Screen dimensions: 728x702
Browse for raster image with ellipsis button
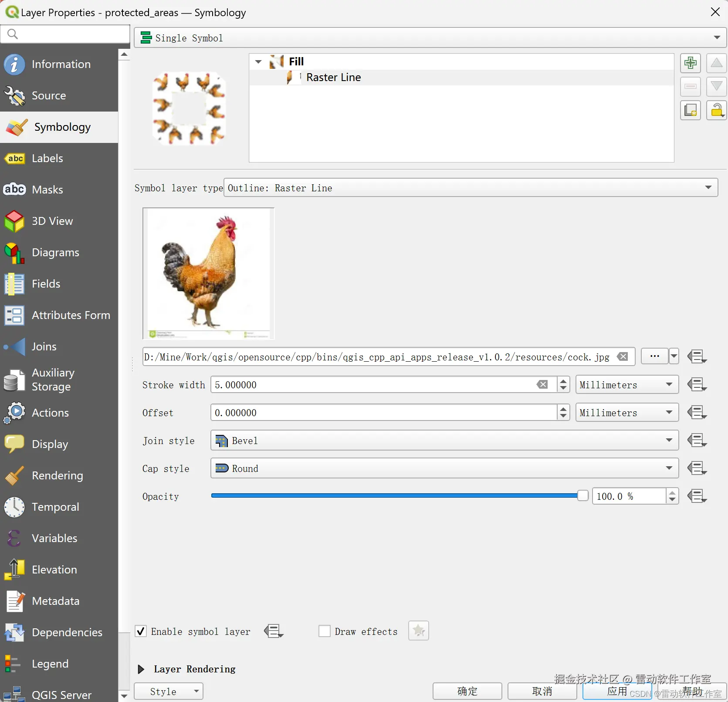(654, 357)
